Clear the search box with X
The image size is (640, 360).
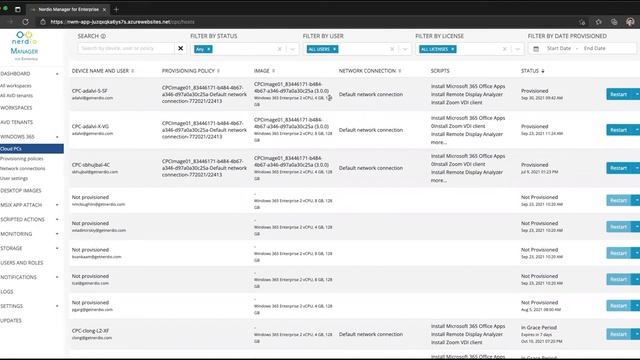coord(180,48)
